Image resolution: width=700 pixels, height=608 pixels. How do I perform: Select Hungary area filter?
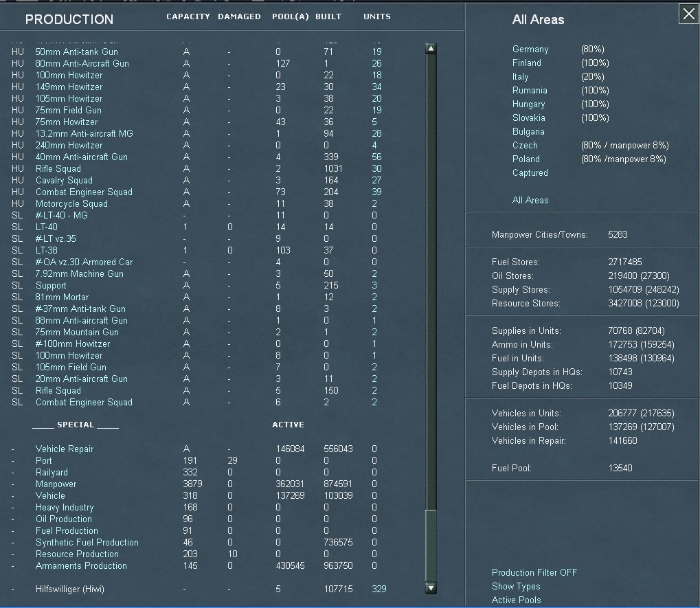tap(528, 104)
